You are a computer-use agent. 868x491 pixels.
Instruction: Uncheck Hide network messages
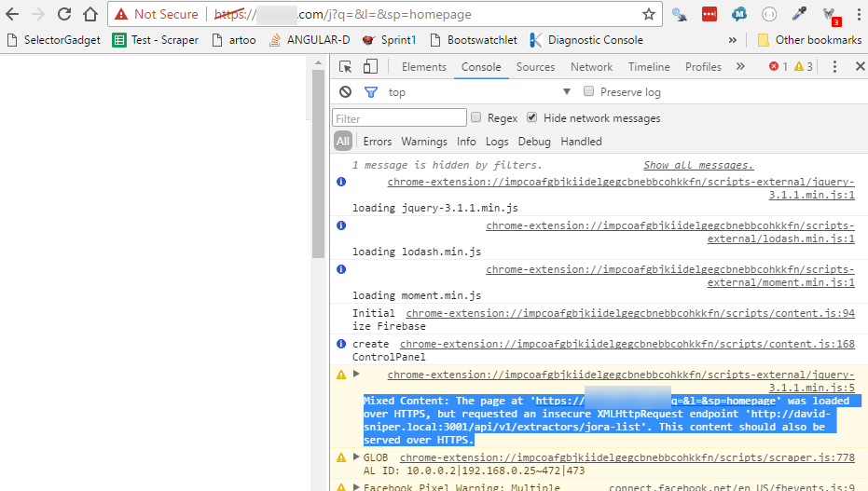point(532,117)
